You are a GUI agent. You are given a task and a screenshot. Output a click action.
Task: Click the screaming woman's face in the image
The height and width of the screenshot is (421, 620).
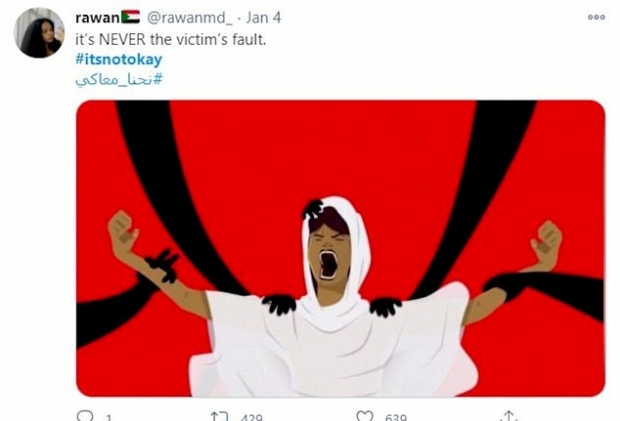tap(329, 253)
